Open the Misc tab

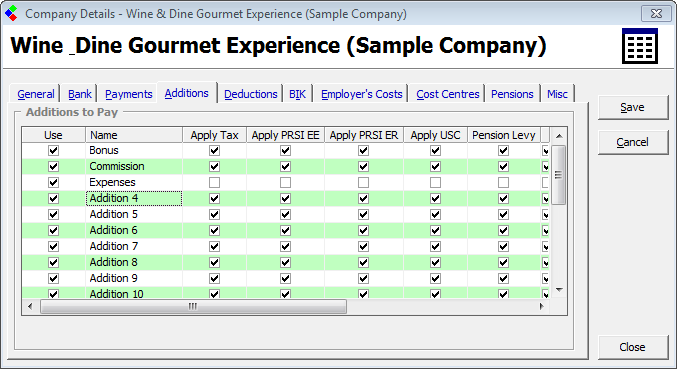(x=557, y=94)
